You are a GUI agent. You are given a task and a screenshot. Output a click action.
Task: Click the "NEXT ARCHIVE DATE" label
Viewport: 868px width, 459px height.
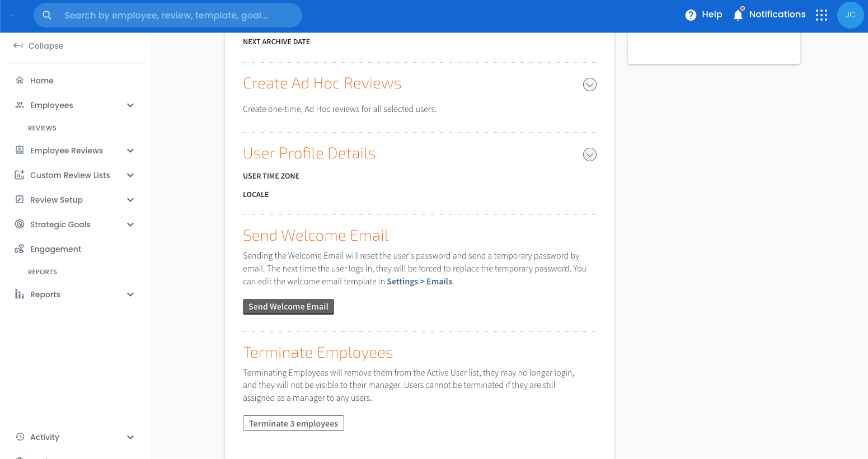[276, 42]
